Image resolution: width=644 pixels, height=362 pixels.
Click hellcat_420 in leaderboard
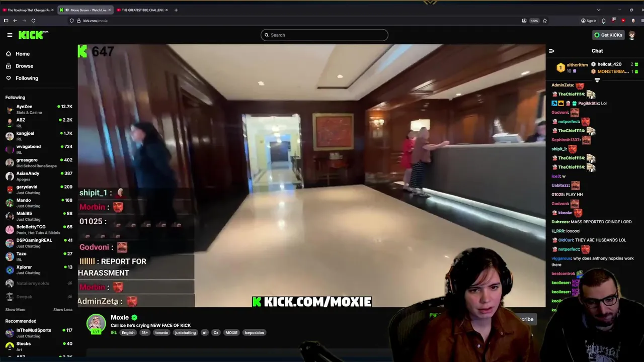(609, 64)
